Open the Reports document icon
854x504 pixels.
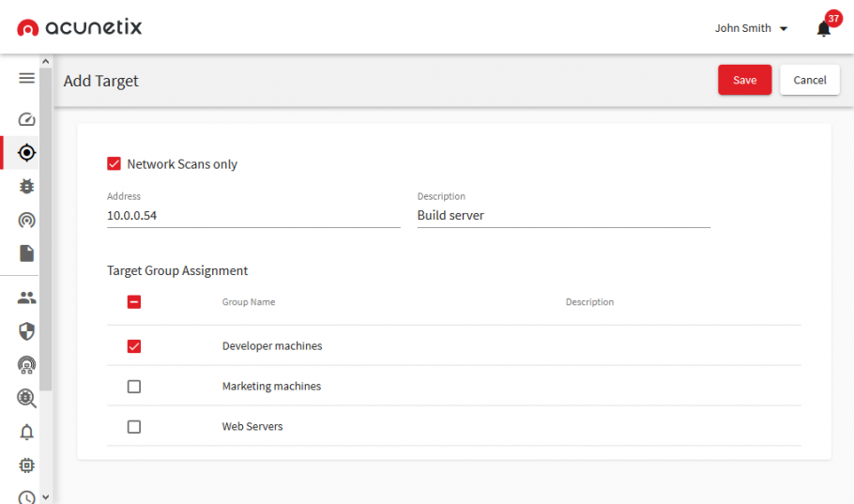click(x=26, y=253)
